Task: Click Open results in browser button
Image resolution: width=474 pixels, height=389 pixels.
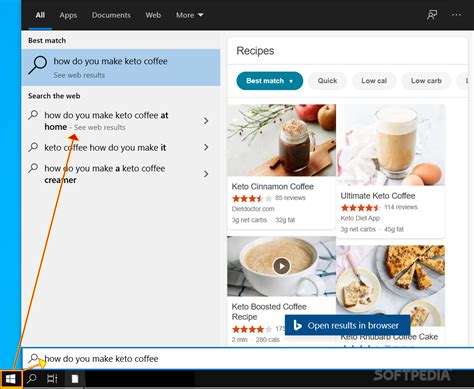Action: [x=347, y=325]
